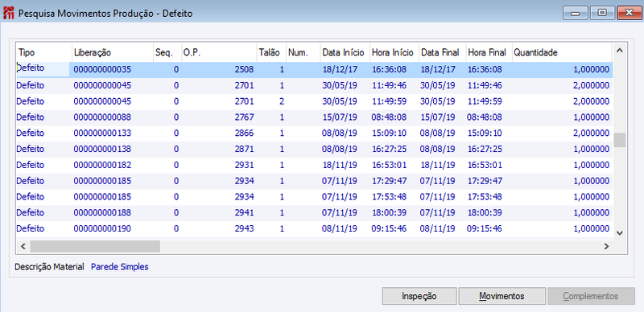The image size is (644, 312).
Task: Open the Movimentos button
Action: [502, 296]
